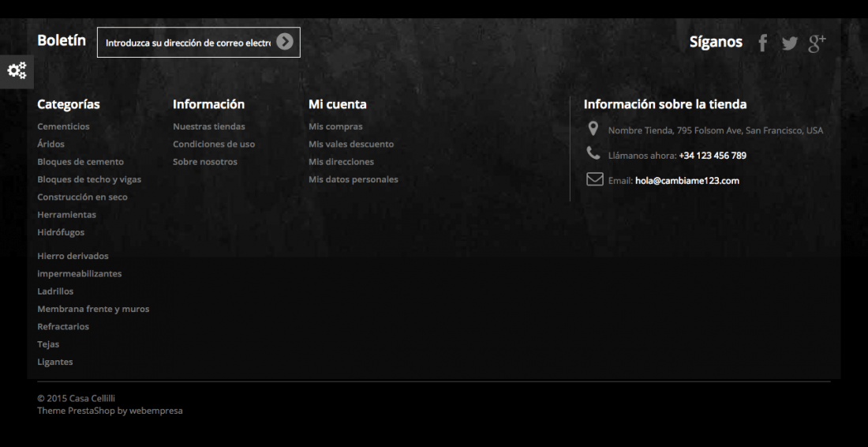
Task: Visit Construcción en seco category
Action: click(83, 197)
